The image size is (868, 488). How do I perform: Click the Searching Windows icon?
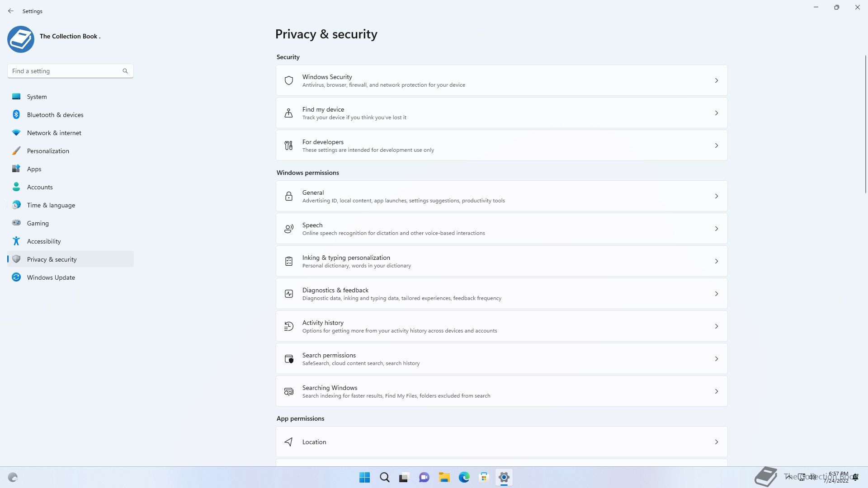pos(289,391)
